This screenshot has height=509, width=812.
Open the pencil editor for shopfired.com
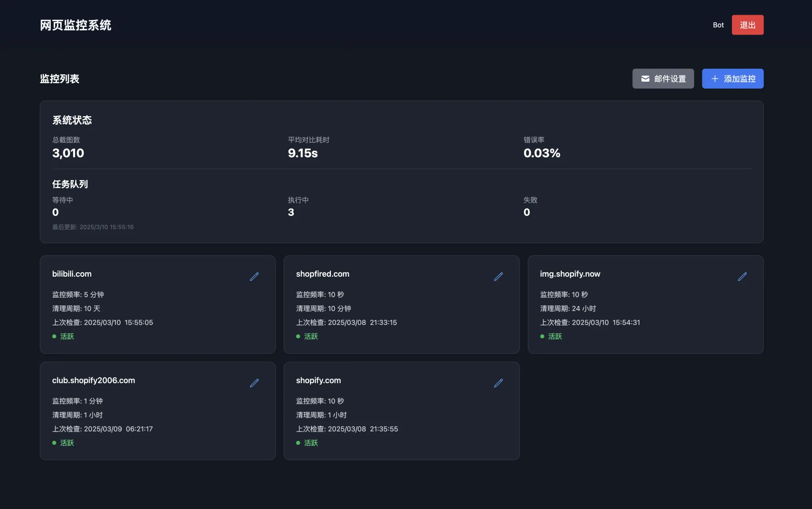(x=499, y=276)
